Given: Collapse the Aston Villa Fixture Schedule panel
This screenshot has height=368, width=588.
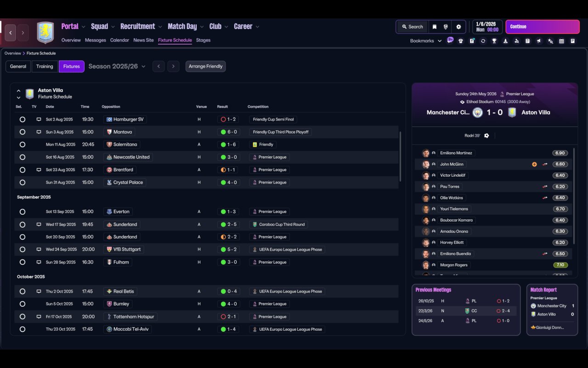Looking at the screenshot, I should pyautogui.click(x=18, y=91).
